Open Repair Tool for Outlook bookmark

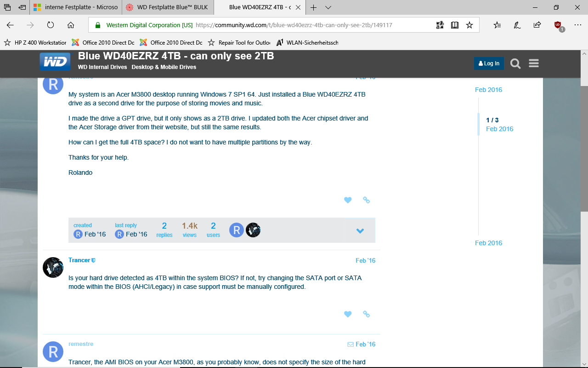(239, 42)
